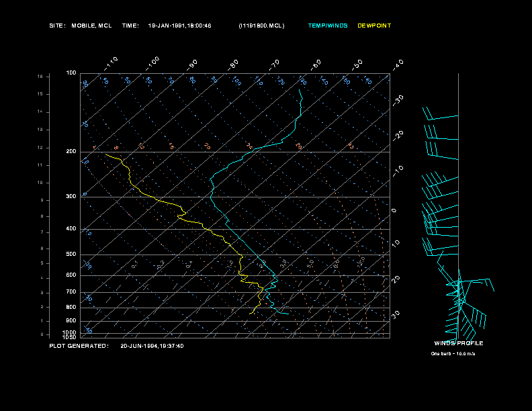Click the 9 label on left height axis
Viewport: 532px width, 411px height.
[x=42, y=200]
